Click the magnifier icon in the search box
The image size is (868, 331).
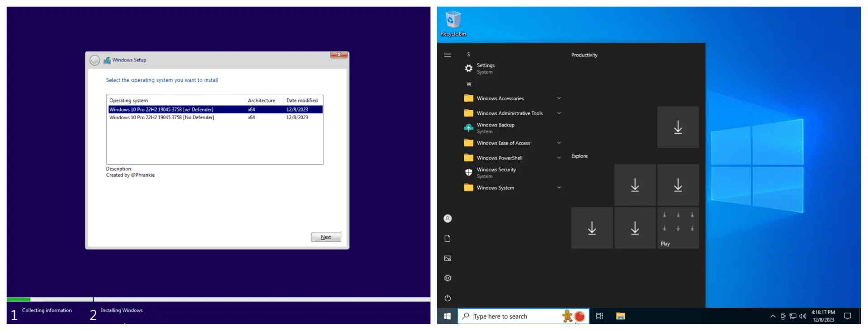click(x=466, y=316)
